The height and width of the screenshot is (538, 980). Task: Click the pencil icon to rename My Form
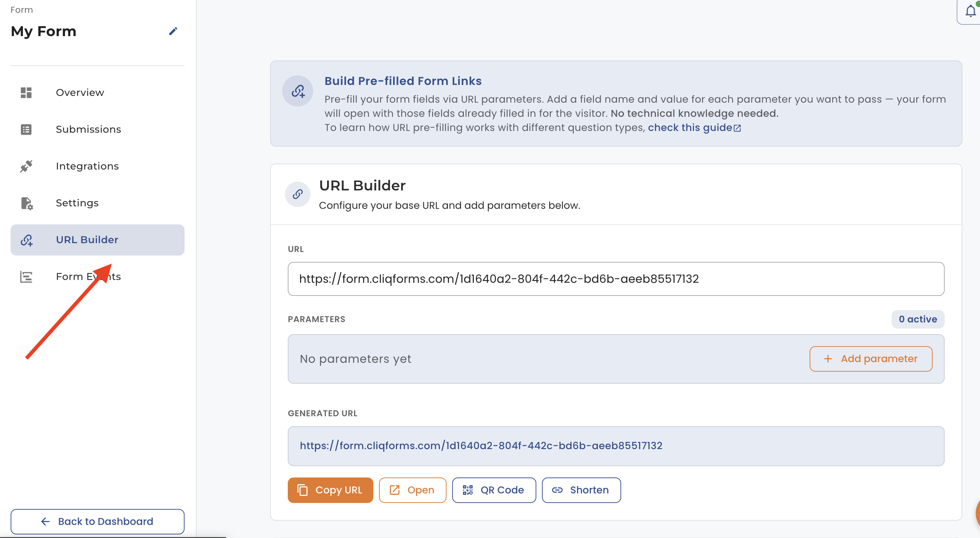(x=173, y=31)
